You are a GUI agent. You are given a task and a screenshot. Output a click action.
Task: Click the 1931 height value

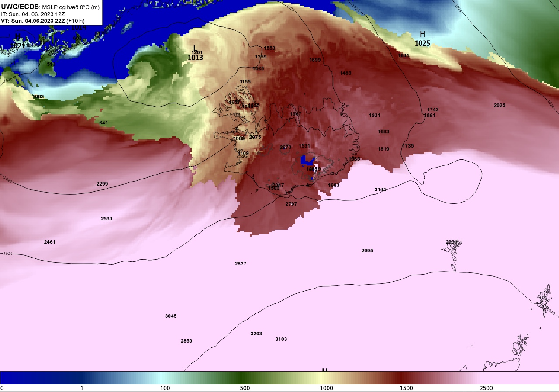375,115
